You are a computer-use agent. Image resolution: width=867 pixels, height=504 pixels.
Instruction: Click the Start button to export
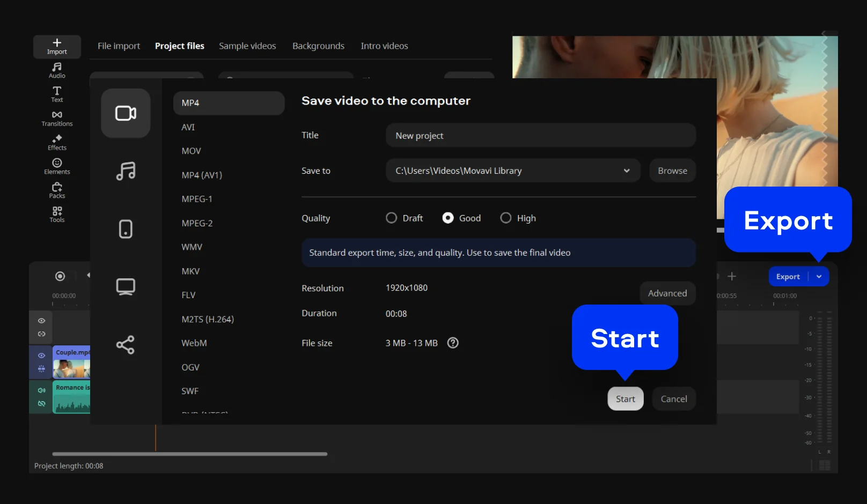point(625,399)
